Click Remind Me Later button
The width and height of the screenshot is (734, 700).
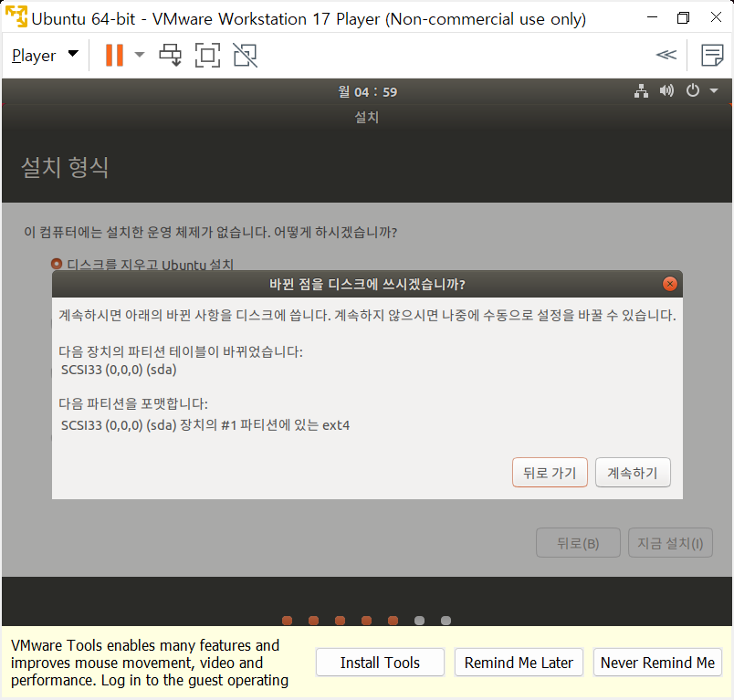(x=519, y=663)
